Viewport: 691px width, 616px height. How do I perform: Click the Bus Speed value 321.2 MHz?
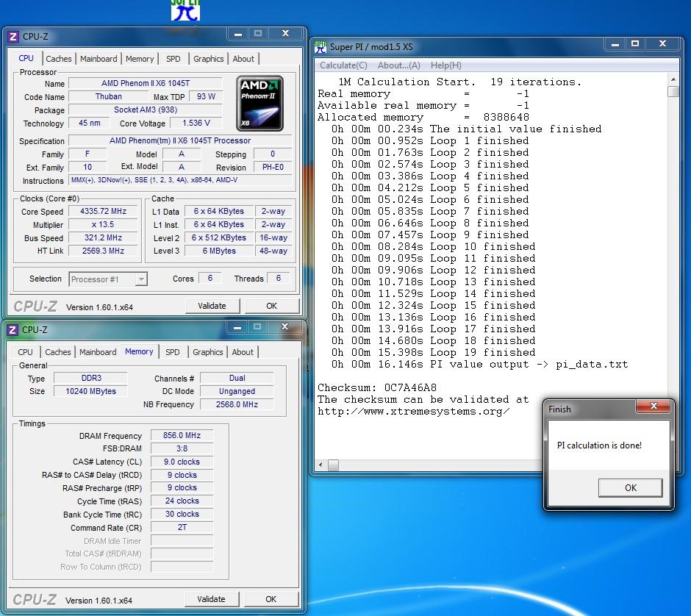103,237
